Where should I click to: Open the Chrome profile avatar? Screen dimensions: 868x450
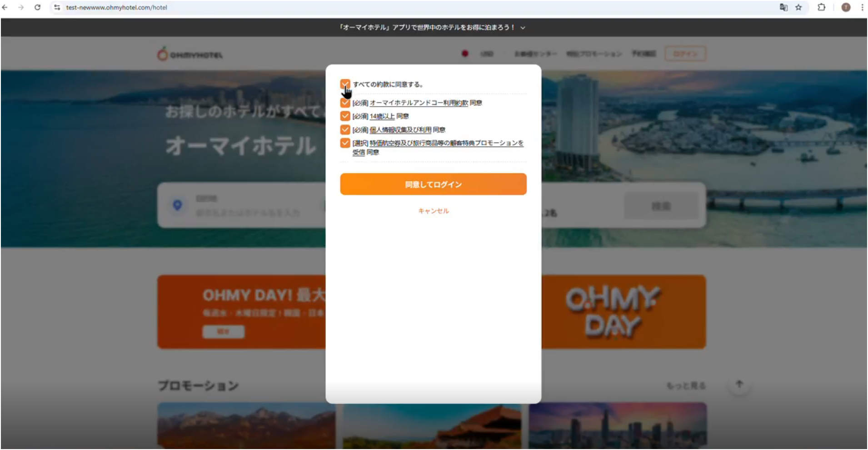coord(846,7)
